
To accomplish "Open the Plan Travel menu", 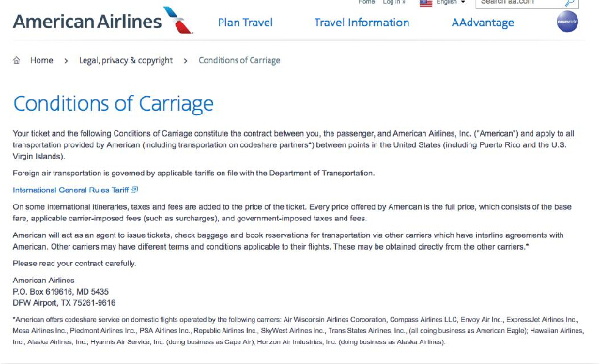I will coord(245,23).
